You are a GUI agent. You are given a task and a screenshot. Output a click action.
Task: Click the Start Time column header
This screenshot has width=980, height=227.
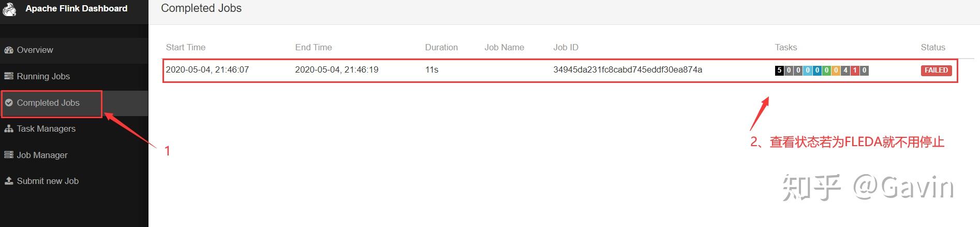tap(185, 47)
